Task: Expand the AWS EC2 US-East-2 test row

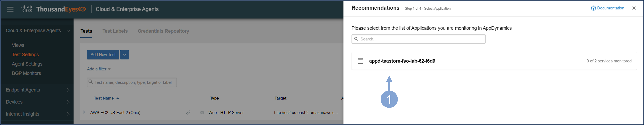Action: pyautogui.click(x=84, y=112)
